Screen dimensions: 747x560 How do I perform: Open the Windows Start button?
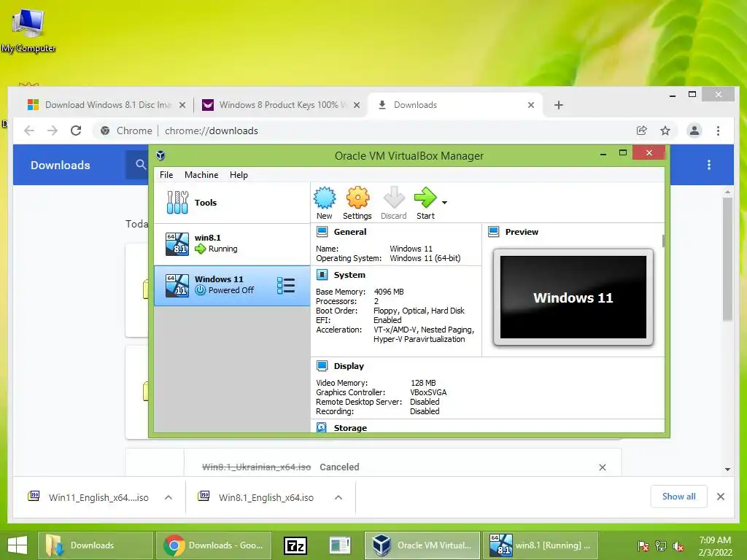[x=18, y=545]
